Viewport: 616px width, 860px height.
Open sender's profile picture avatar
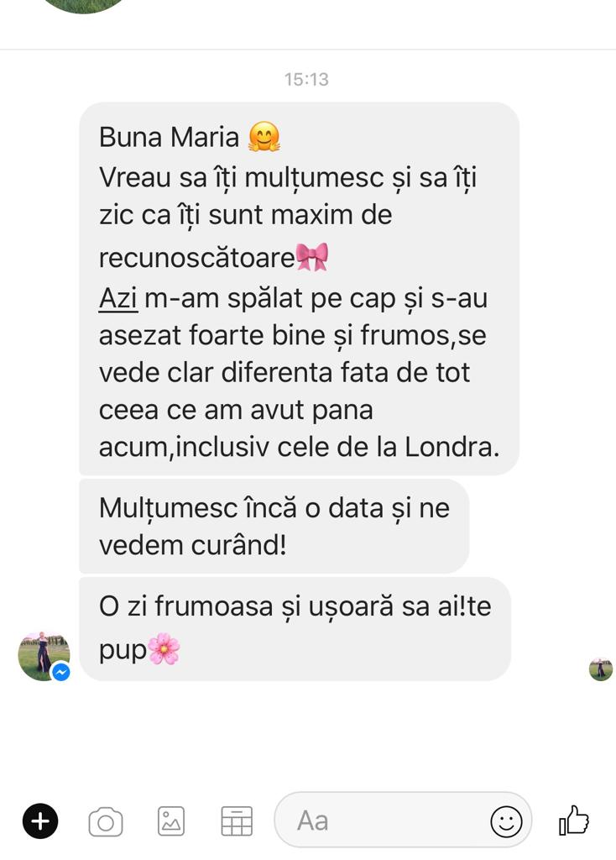[44, 656]
